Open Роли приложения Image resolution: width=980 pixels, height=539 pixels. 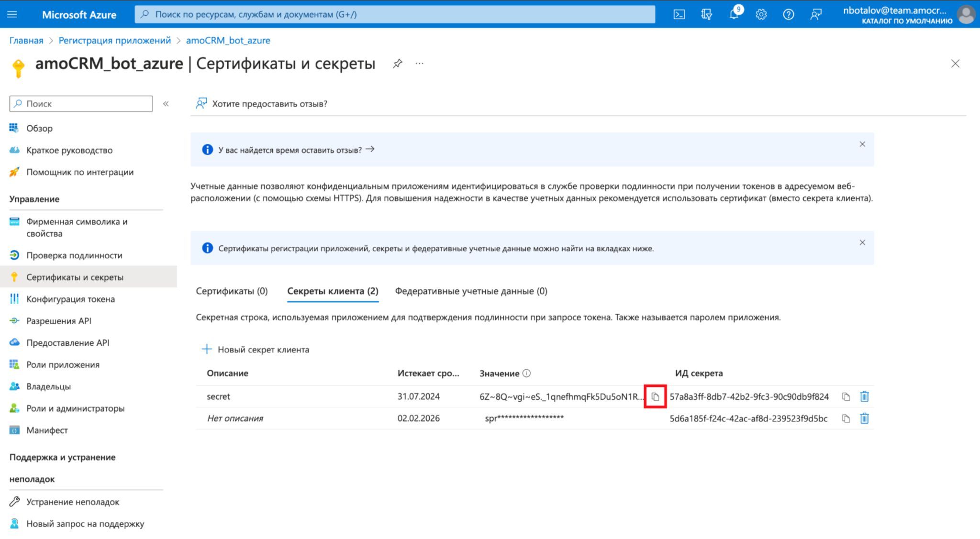click(x=63, y=364)
